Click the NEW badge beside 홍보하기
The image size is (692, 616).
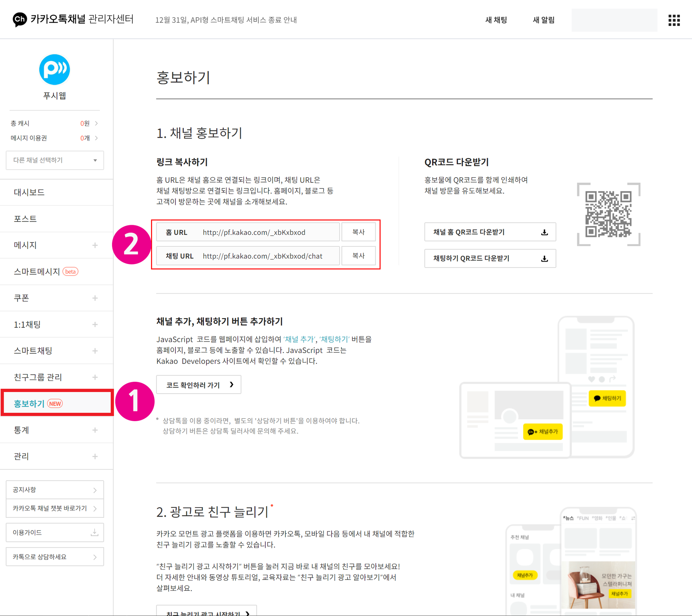click(x=55, y=403)
